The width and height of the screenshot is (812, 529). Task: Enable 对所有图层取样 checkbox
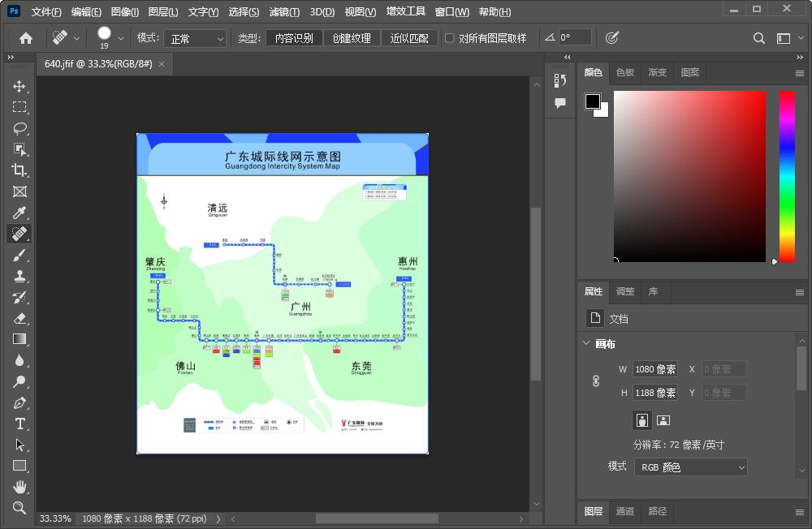(450, 38)
